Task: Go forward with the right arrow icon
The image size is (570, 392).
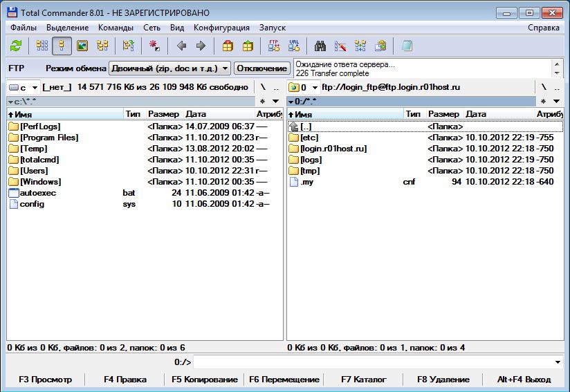Action: [x=201, y=46]
